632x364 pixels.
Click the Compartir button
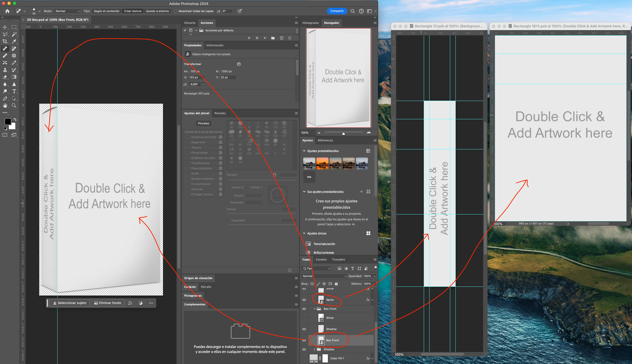coord(337,11)
